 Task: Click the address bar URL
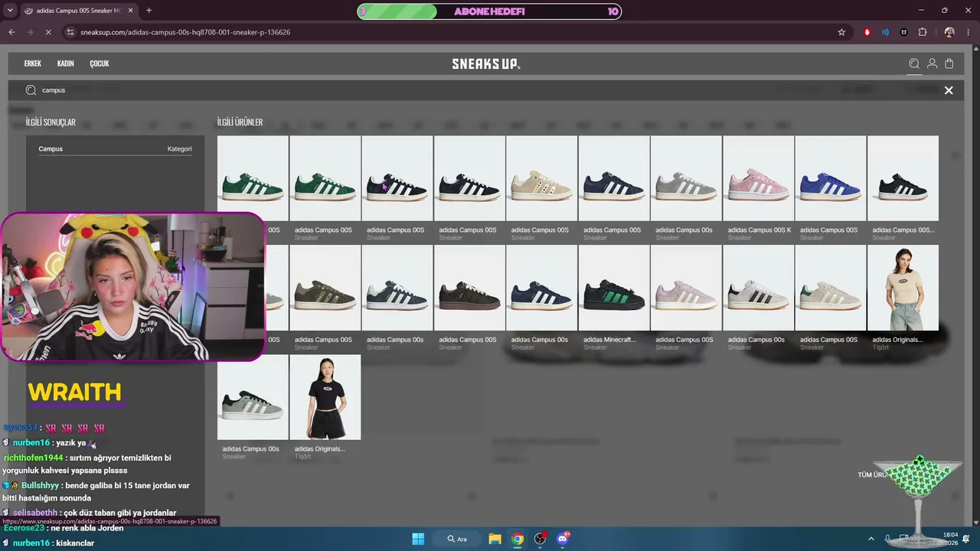(x=185, y=32)
